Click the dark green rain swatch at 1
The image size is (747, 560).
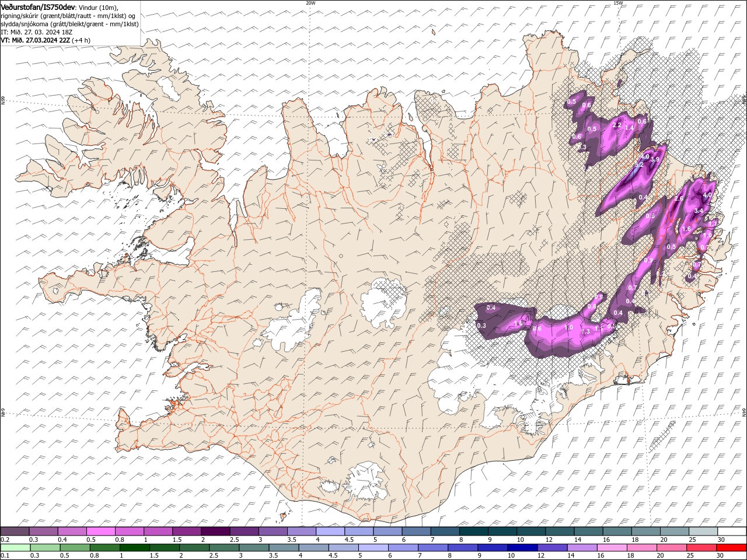click(134, 548)
